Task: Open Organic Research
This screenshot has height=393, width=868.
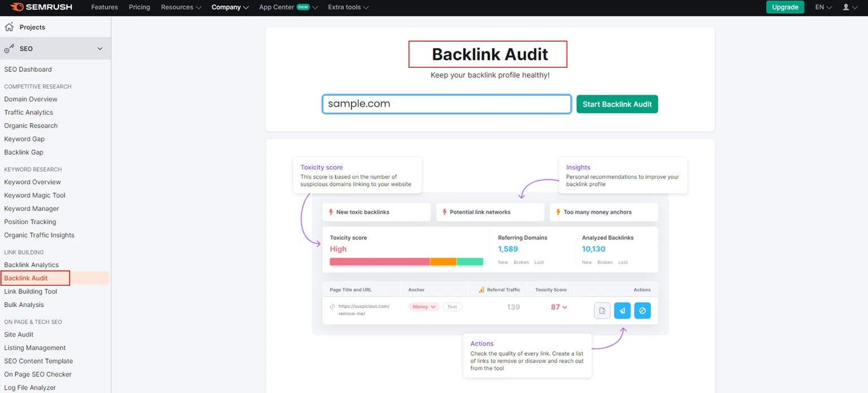Action: (x=31, y=126)
